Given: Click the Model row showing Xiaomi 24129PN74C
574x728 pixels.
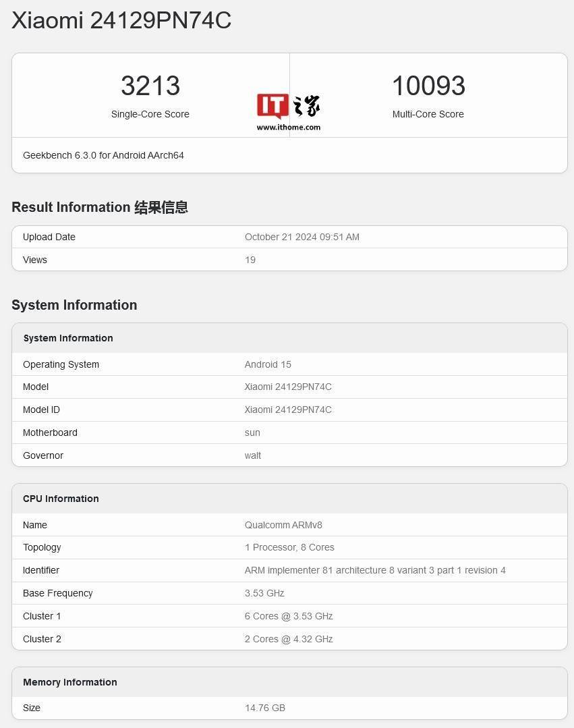Looking at the screenshot, I should point(289,387).
